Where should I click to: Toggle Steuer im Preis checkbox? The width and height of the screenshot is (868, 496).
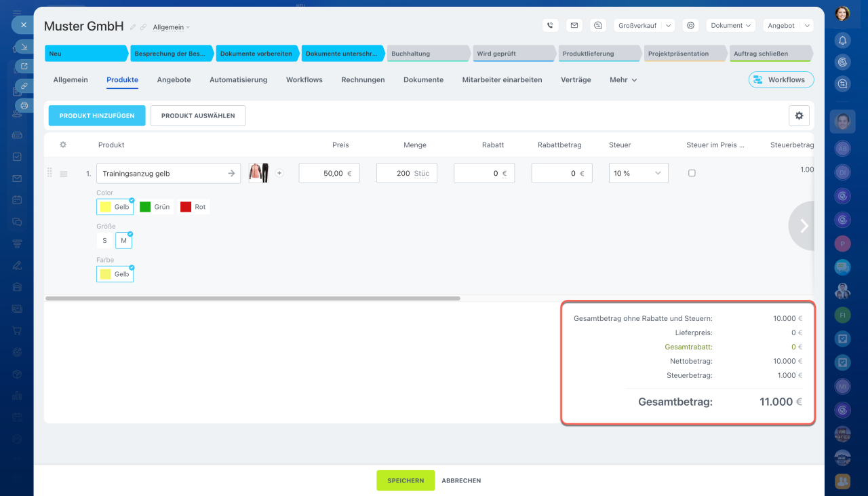(x=692, y=173)
